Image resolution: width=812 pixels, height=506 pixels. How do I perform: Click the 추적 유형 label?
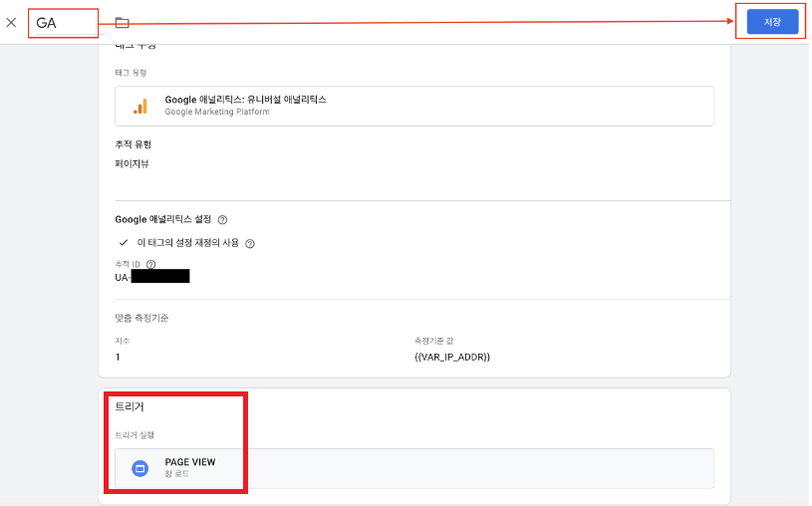pyautogui.click(x=134, y=144)
